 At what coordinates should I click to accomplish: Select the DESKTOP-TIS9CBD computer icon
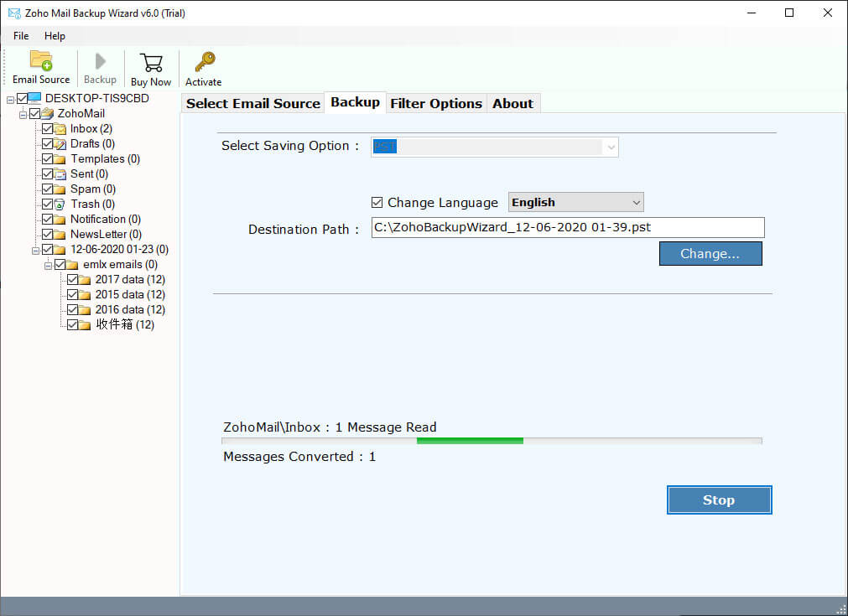click(x=34, y=98)
